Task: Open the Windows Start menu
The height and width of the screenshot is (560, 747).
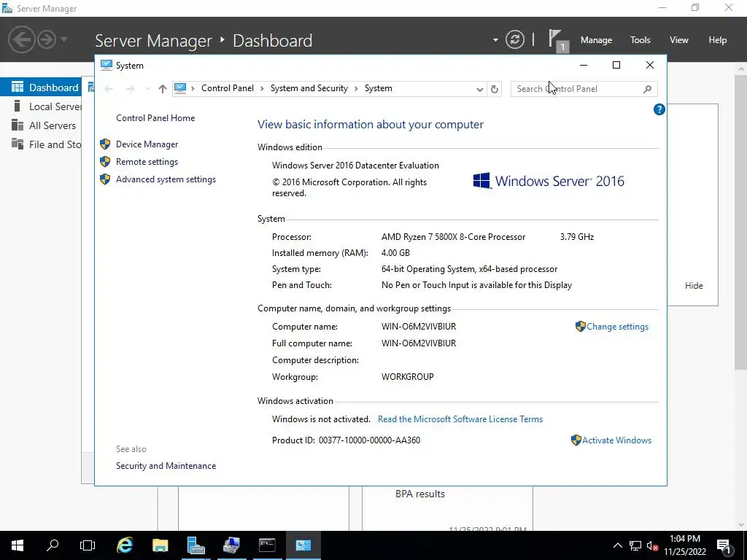Action: click(18, 545)
